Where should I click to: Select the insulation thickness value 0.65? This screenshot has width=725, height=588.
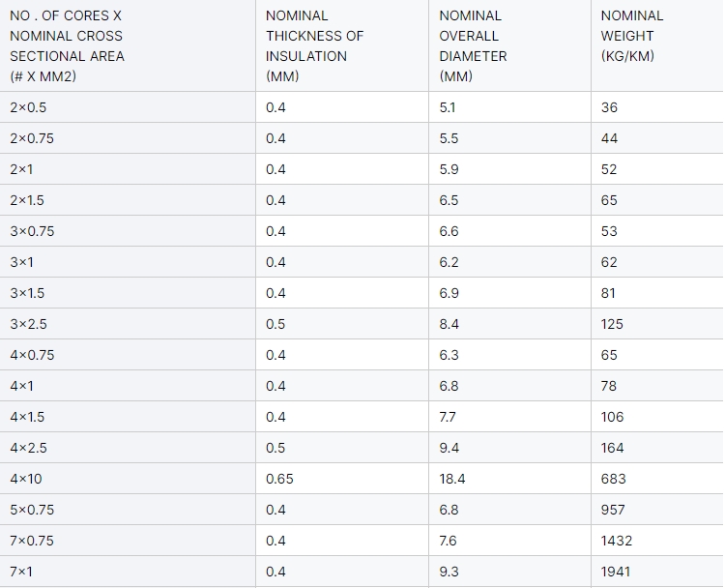[279, 479]
